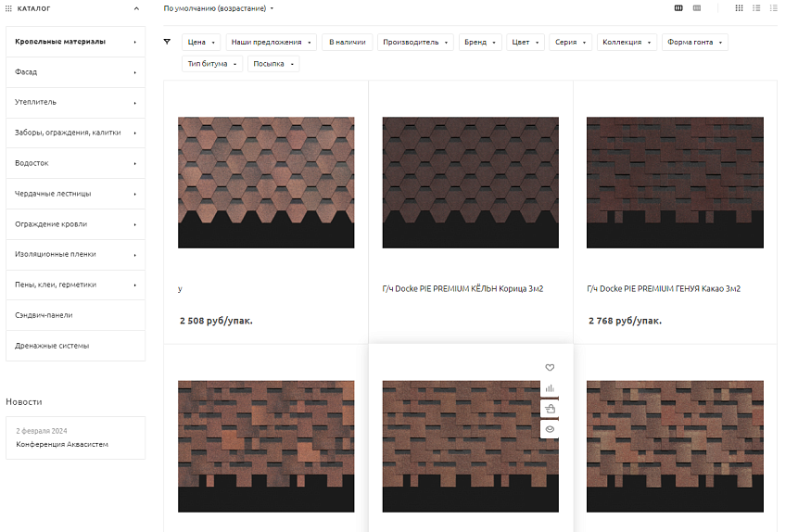
Task: Open the Водосток catalog category
Action: tap(75, 163)
